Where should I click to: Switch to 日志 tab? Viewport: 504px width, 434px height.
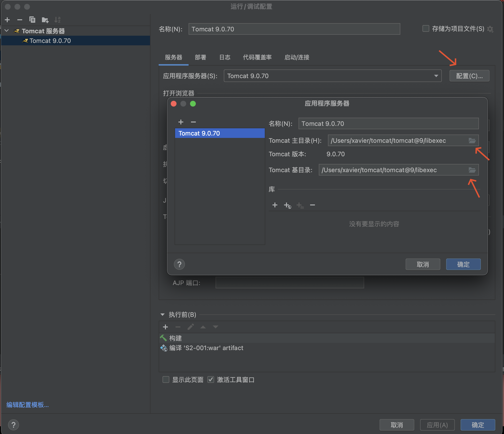[225, 57]
